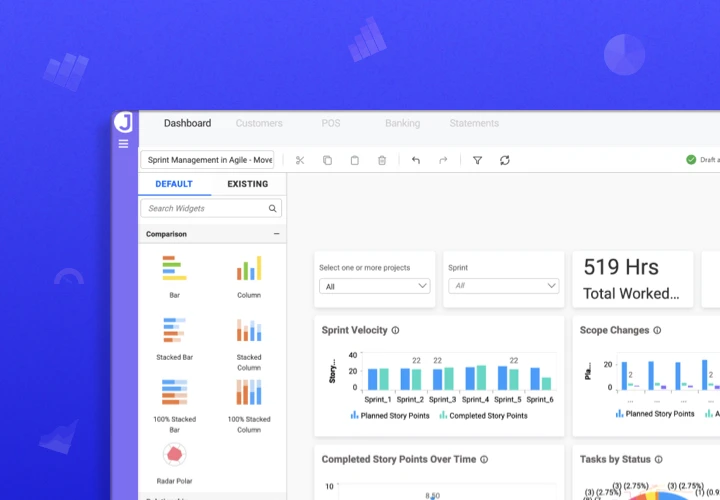Viewport: 720px width, 500px height.
Task: Open the projects selection dropdown
Action: point(375,286)
